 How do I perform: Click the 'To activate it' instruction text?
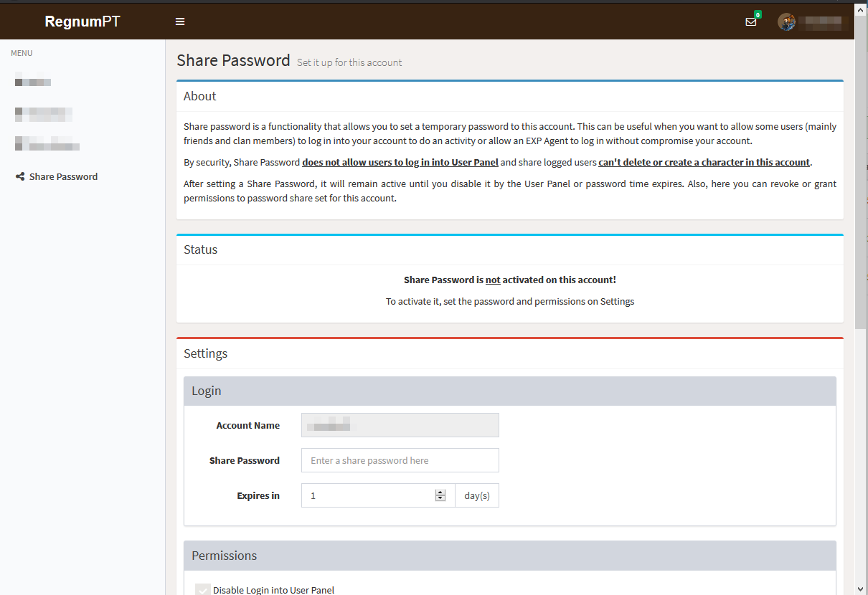(510, 301)
